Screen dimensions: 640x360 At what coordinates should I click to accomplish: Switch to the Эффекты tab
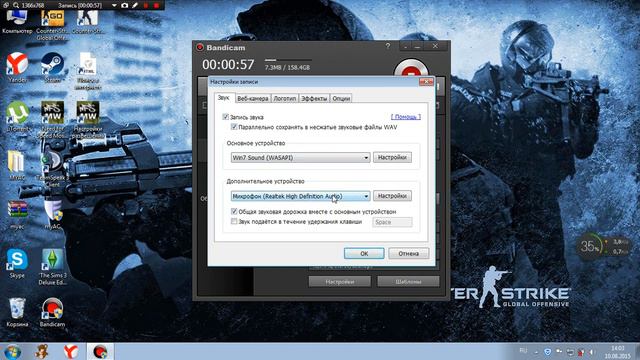point(314,98)
